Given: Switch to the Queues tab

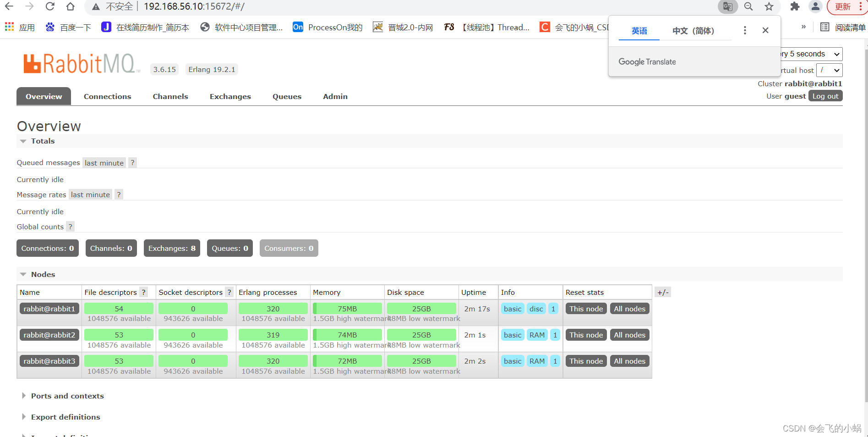Looking at the screenshot, I should (x=287, y=96).
